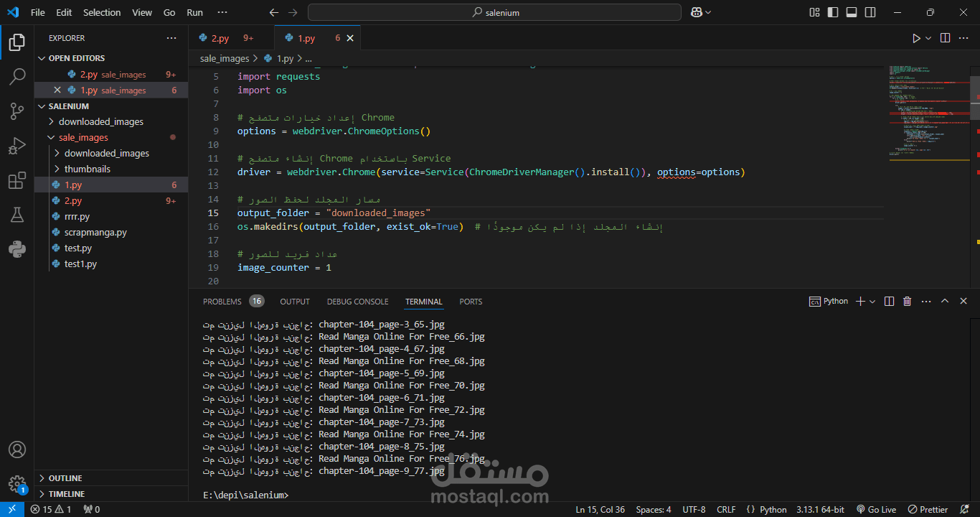Viewport: 980px width, 517px height.
Task: Select the Python icon in the activity bar
Action: click(x=17, y=249)
